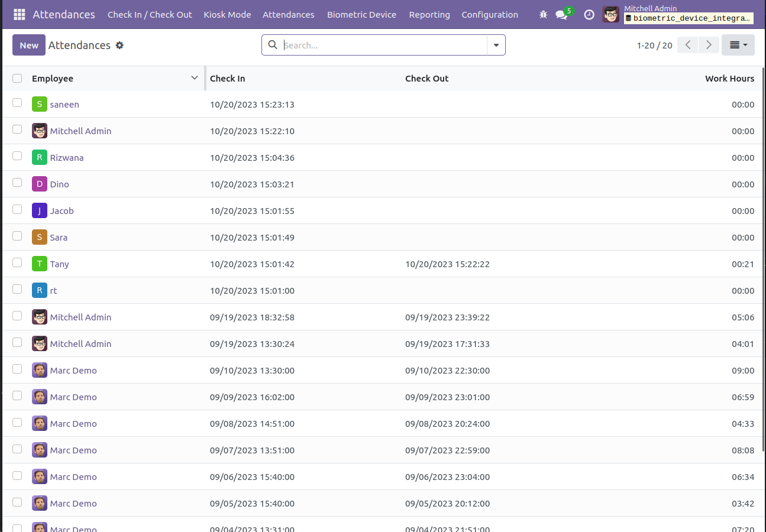Select the Rizwana row checkbox

point(17,156)
